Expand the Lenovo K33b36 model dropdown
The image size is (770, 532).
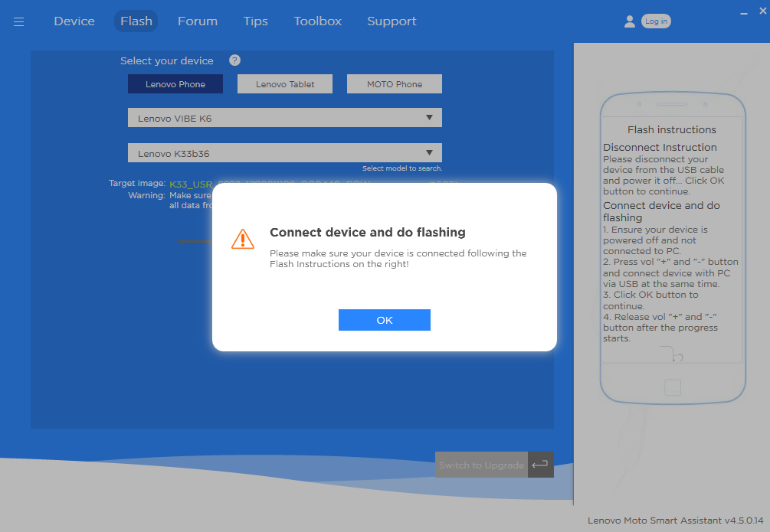tap(285, 153)
